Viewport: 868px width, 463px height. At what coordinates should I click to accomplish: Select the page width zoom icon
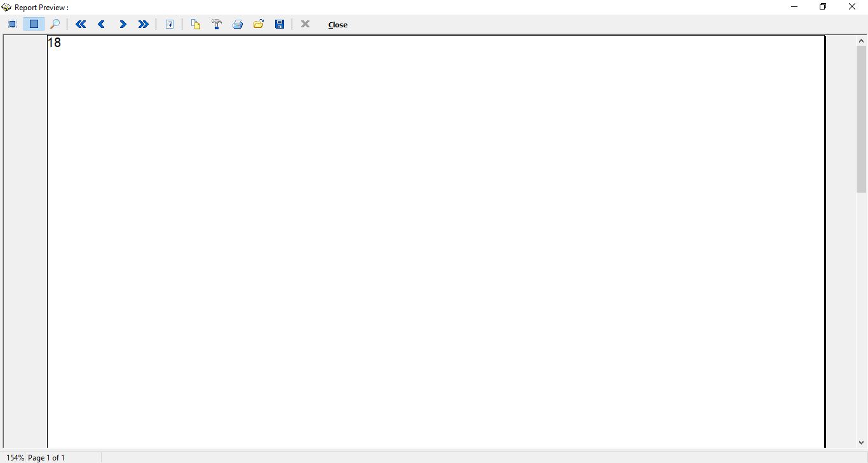pos(34,24)
